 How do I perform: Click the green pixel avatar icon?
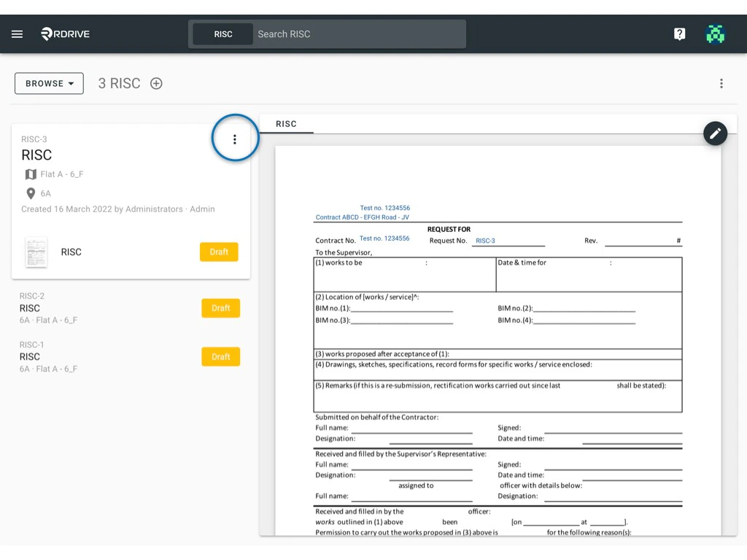pos(715,34)
